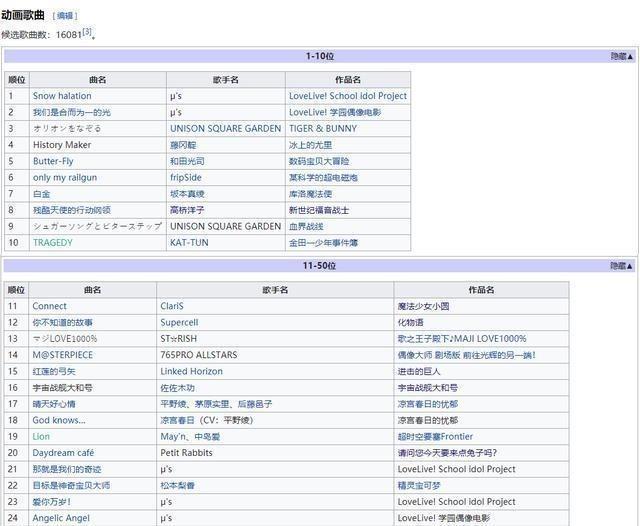Image resolution: width=640 pixels, height=526 pixels.
Task: Open only my railgun song link
Action: (65, 178)
